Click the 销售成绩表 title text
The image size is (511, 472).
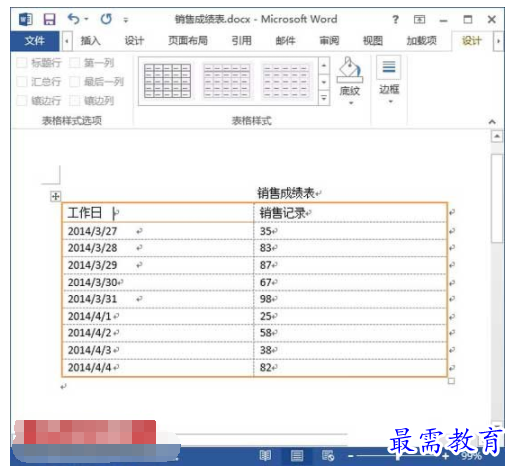[x=286, y=193]
